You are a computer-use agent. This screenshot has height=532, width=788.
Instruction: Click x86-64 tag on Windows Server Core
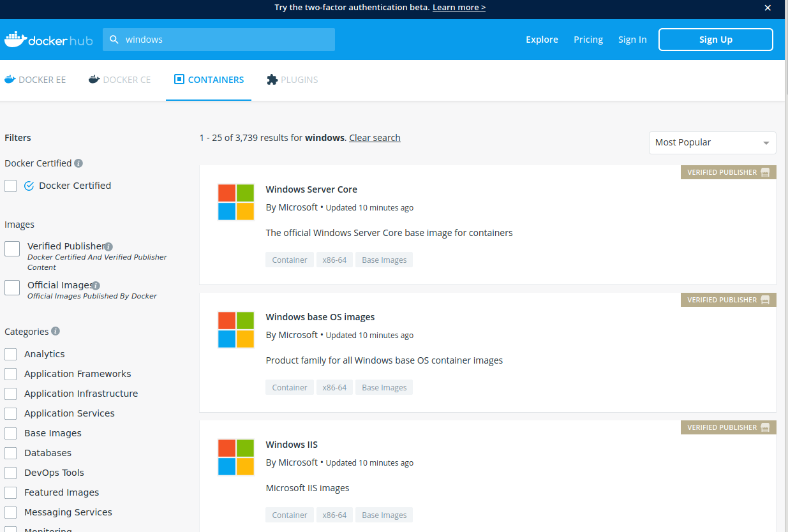coord(334,260)
